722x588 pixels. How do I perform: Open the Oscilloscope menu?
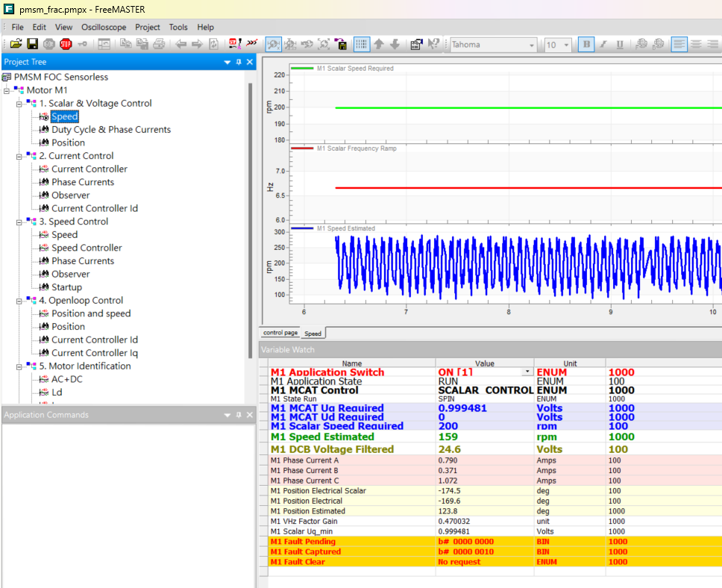coord(104,27)
